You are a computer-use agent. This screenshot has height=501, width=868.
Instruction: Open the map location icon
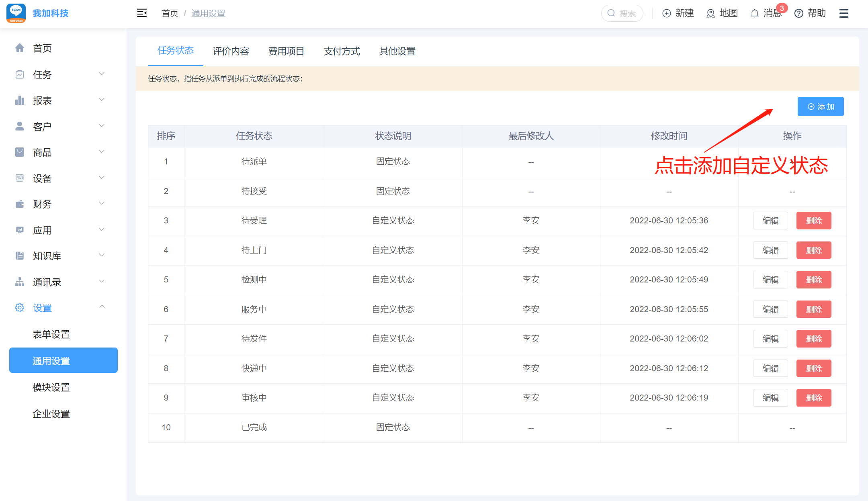(710, 13)
